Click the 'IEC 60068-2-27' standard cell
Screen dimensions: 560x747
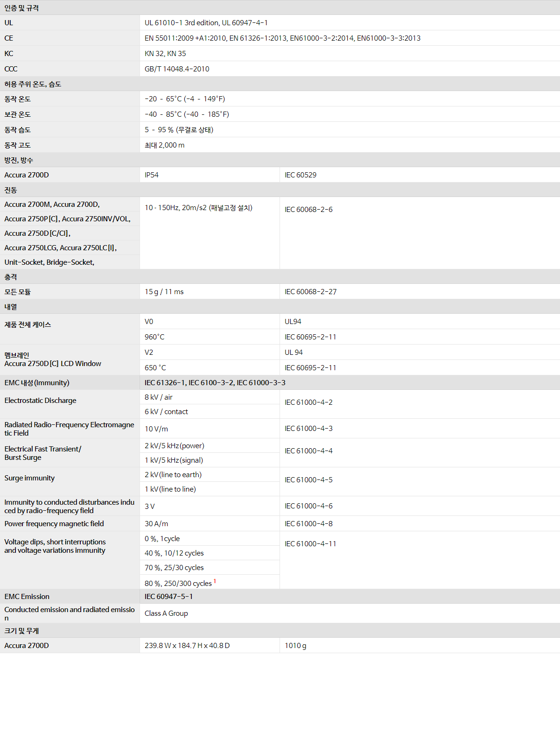420,292
